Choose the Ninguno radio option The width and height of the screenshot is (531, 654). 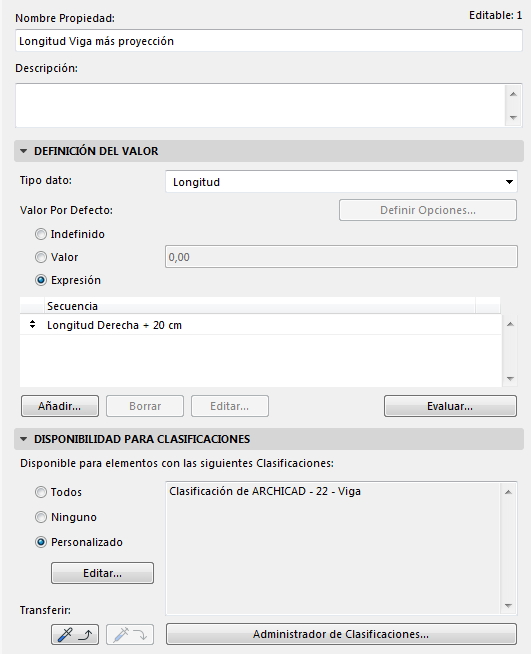(x=40, y=517)
